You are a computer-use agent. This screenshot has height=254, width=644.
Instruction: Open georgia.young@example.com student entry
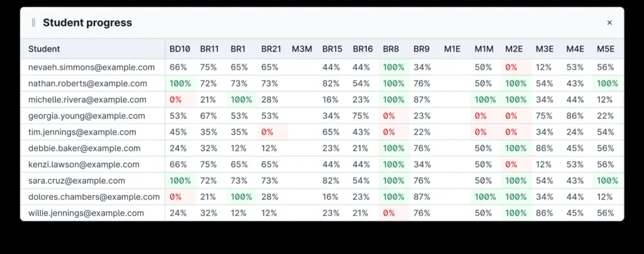[82, 116]
